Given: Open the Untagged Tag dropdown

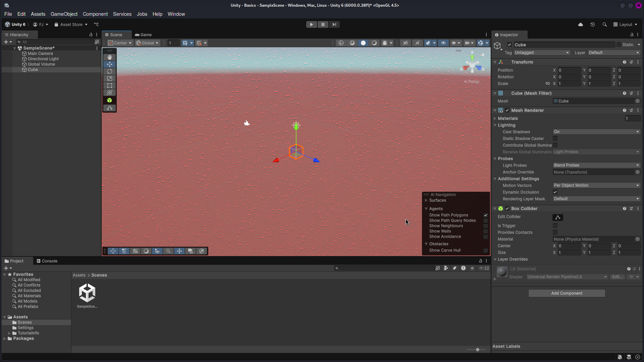Looking at the screenshot, I should [x=541, y=53].
